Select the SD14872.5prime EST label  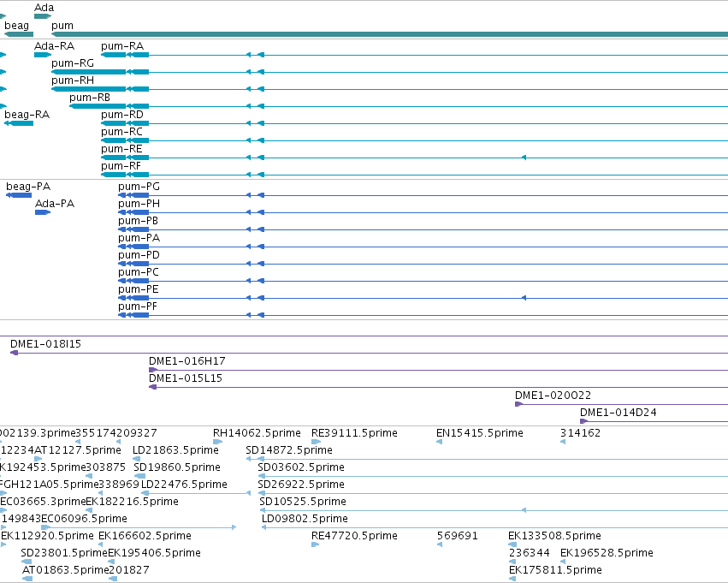click(x=289, y=450)
